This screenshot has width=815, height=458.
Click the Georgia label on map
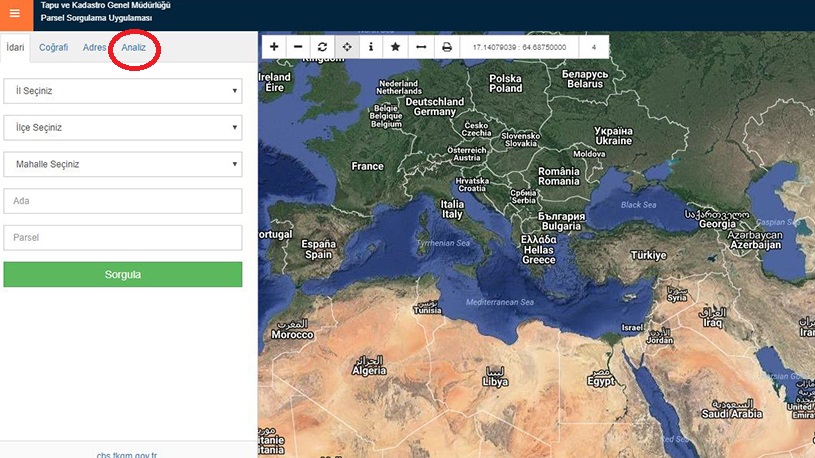coord(717,219)
